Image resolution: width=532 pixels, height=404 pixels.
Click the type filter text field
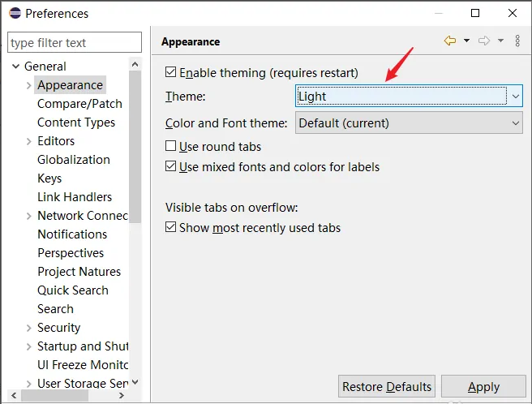coord(73,43)
